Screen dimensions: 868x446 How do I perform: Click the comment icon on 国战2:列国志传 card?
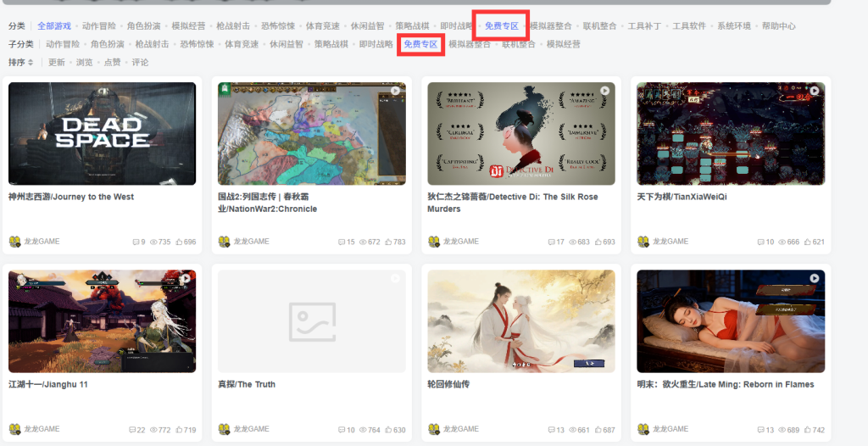pyautogui.click(x=342, y=243)
